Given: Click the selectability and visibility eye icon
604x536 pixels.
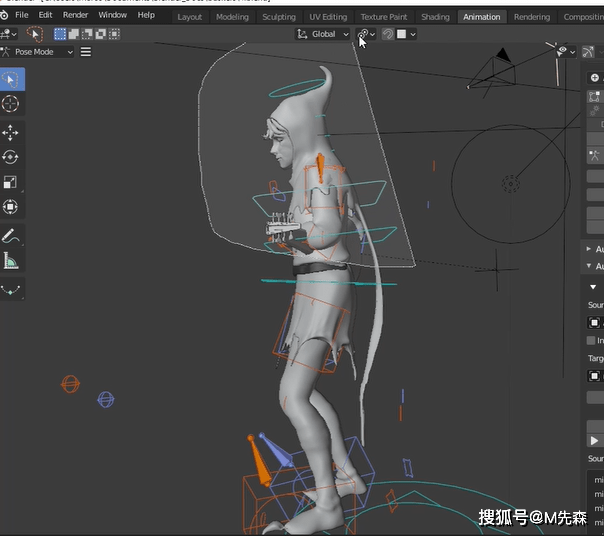Looking at the screenshot, I should pos(562,51).
